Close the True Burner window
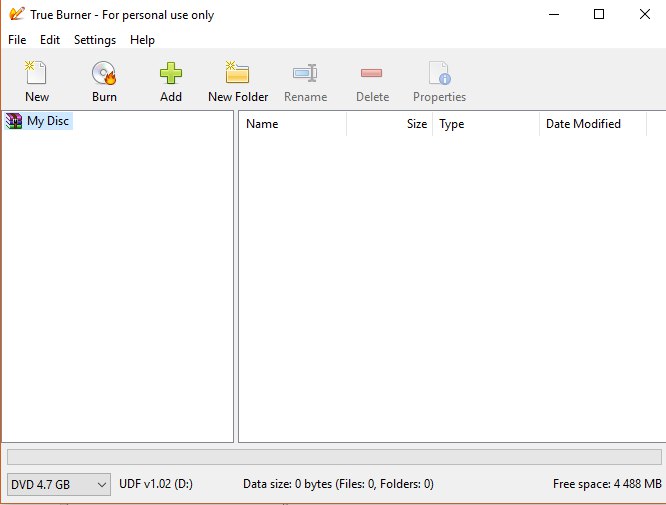Screen dimensions: 666x505 (x=644, y=14)
